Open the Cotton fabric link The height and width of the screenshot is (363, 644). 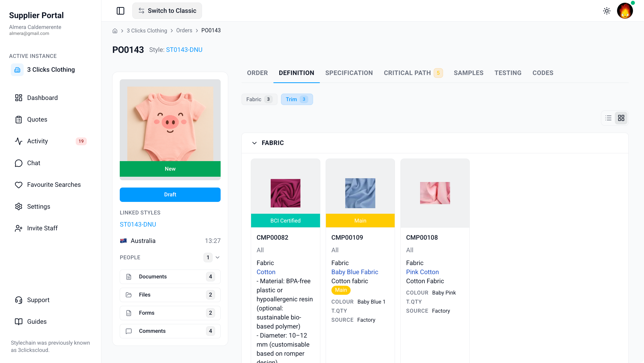(266, 272)
